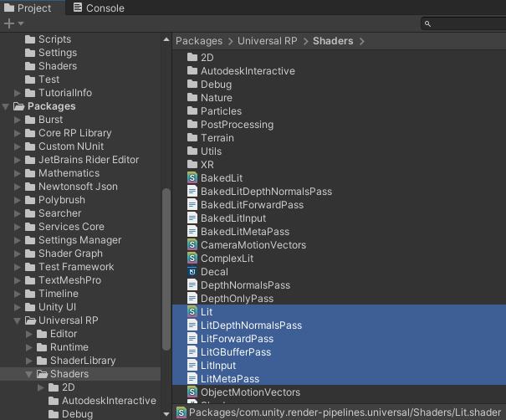Collapse the Shaders folder in tree
506x420 pixels.
[28, 374]
